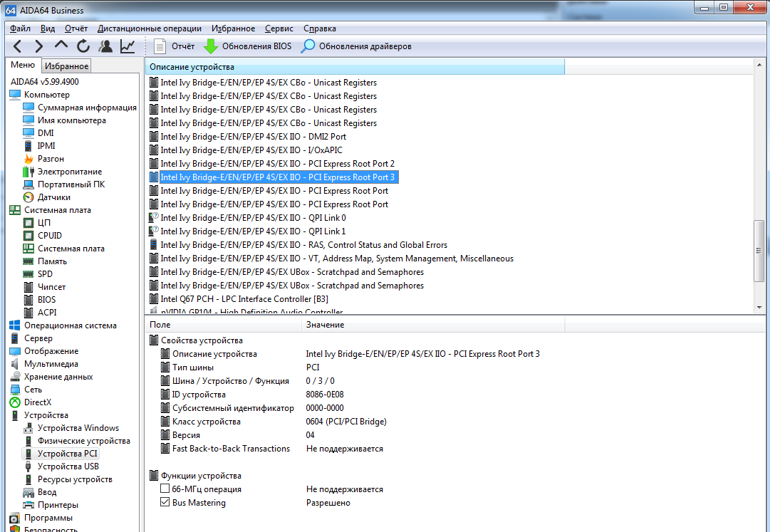
Task: Select Суммарная информация tree item
Action: [x=87, y=108]
